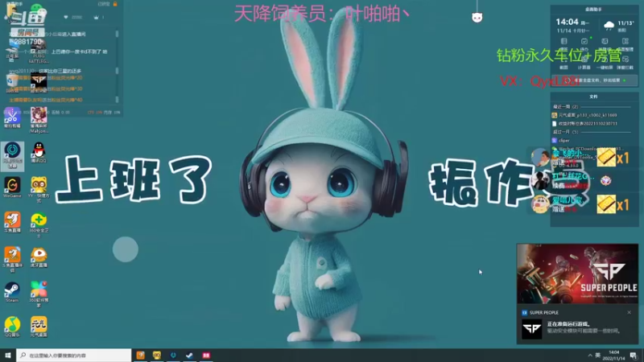Open the 360软件管家 desktop shortcut

tap(39, 294)
